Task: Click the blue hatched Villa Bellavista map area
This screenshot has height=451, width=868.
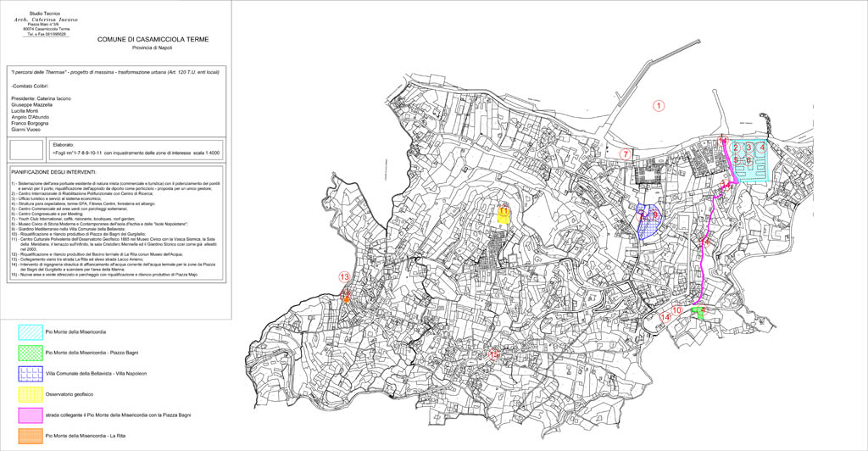Action: pos(648,222)
